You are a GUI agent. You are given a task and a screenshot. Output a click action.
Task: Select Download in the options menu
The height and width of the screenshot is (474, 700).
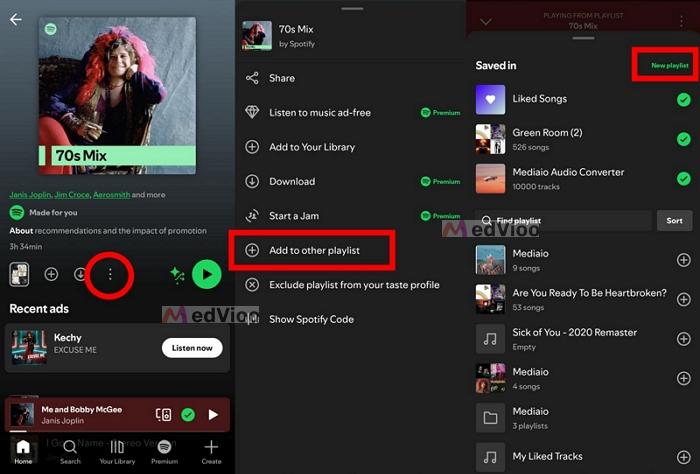pyautogui.click(x=352, y=181)
